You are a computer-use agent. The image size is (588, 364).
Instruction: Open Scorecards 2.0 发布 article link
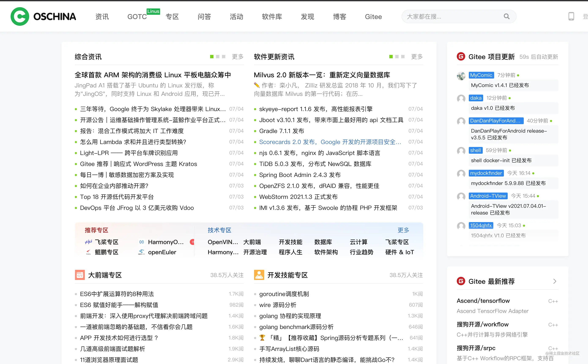330,142
